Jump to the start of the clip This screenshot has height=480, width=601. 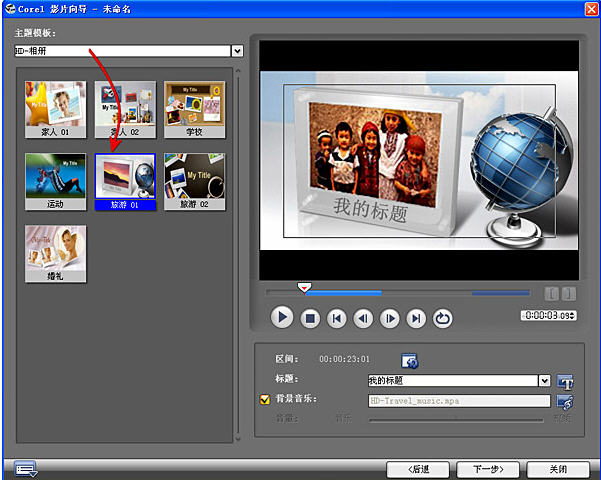[x=337, y=318]
